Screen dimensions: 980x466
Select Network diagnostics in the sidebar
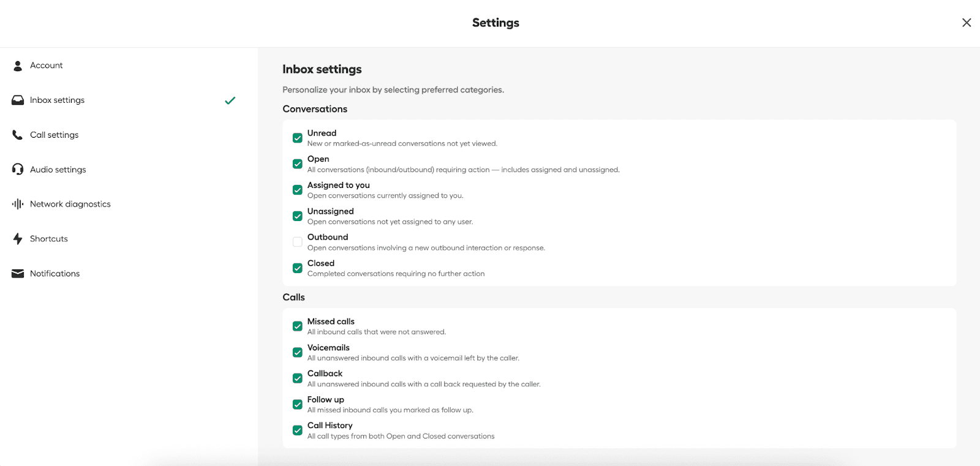(70, 204)
